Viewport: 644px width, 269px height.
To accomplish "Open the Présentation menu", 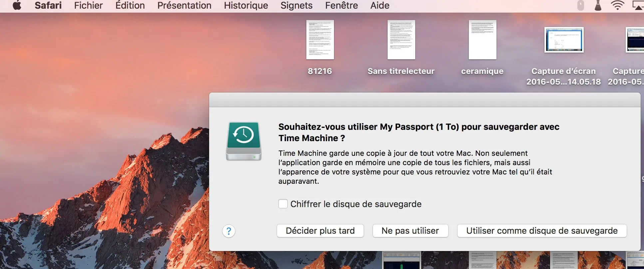I will pyautogui.click(x=184, y=6).
